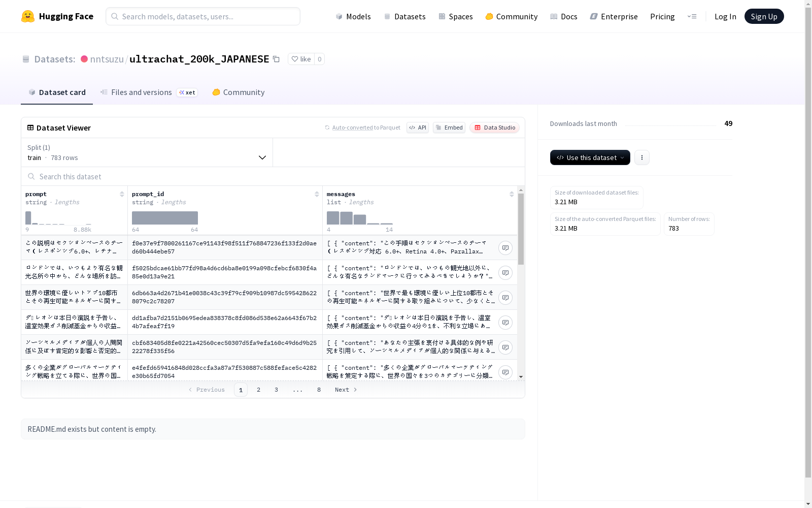Go to the Next page
Screen dimensions: 812x508
(x=346, y=390)
